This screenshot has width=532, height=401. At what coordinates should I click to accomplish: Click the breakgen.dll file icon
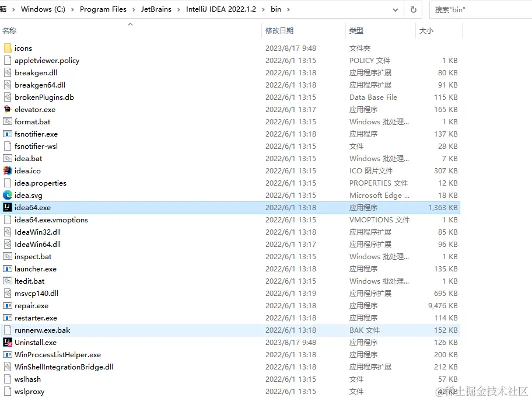(x=8, y=72)
